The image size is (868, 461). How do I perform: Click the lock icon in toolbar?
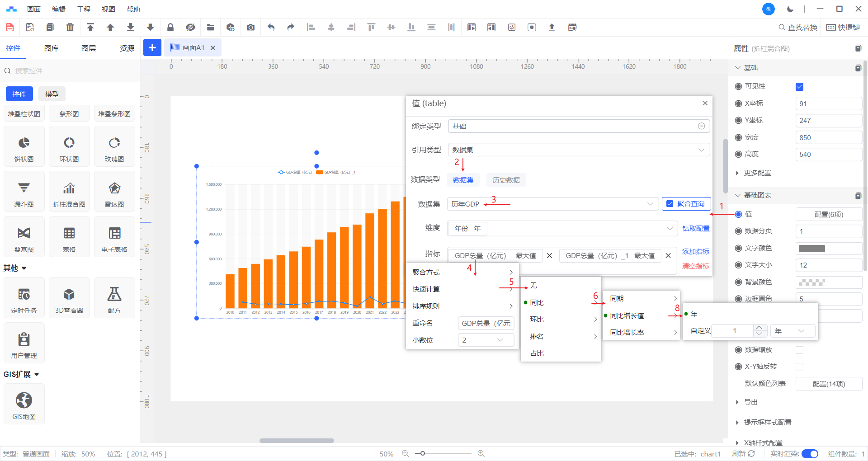(170, 28)
